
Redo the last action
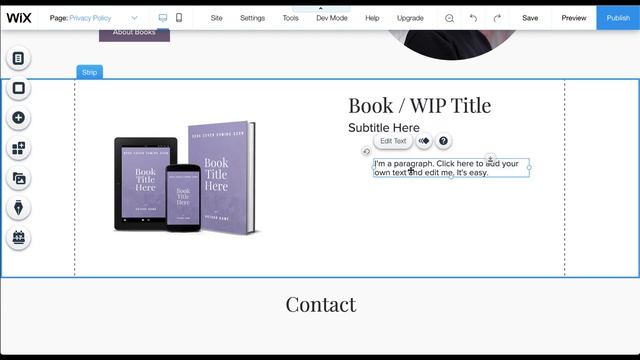[x=497, y=18]
